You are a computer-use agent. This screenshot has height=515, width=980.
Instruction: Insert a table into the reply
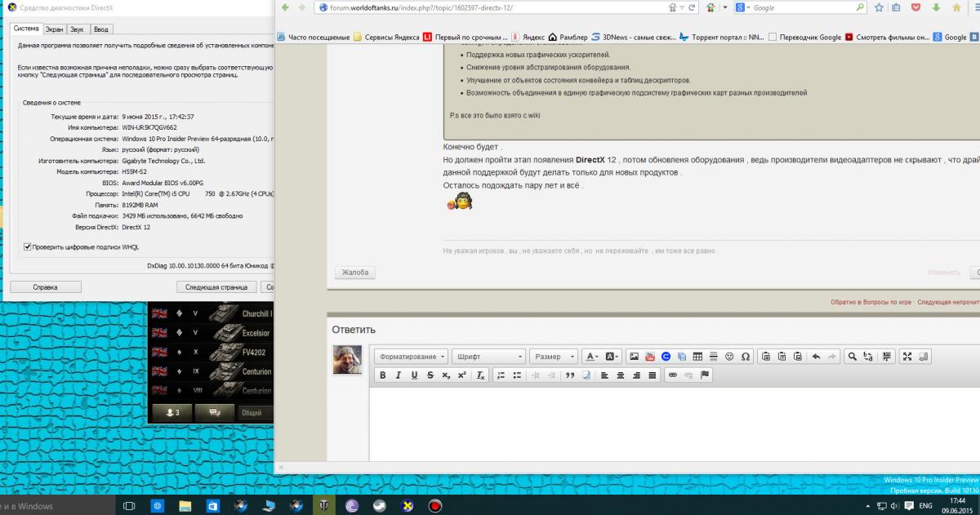point(697,357)
